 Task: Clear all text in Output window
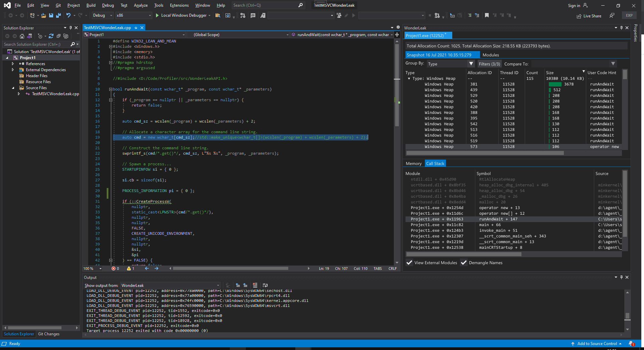(x=255, y=285)
